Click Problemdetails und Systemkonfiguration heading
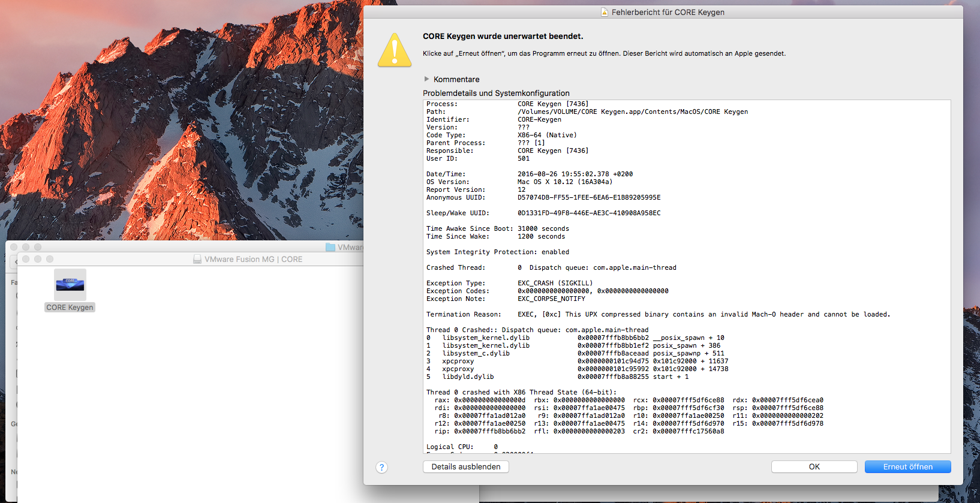 tap(496, 93)
